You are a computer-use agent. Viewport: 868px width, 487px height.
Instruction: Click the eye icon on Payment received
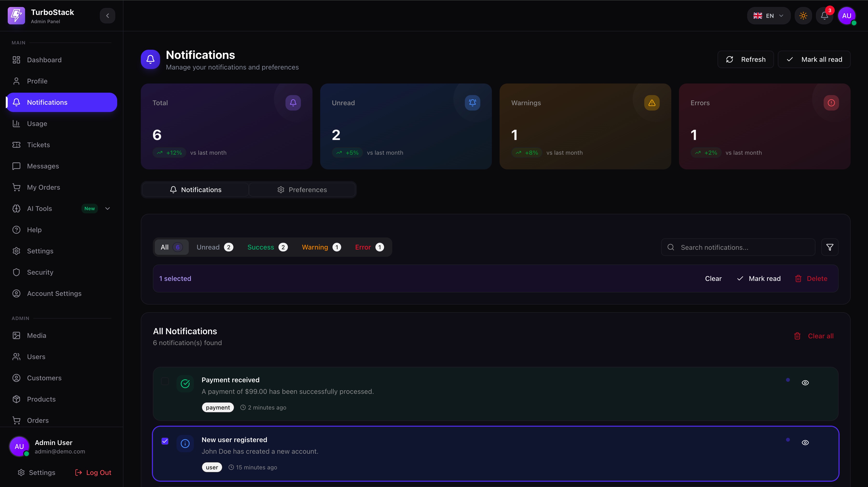coord(805,383)
